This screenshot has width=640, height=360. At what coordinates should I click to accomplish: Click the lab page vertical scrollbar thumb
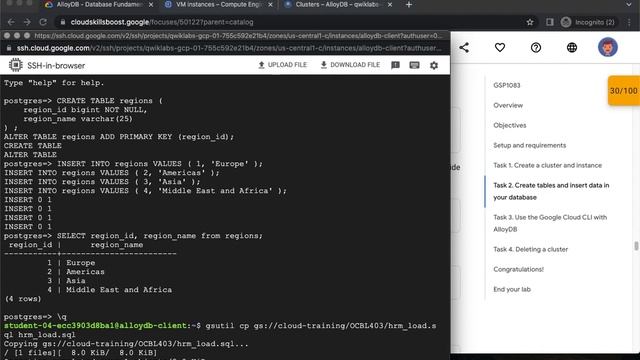636,246
